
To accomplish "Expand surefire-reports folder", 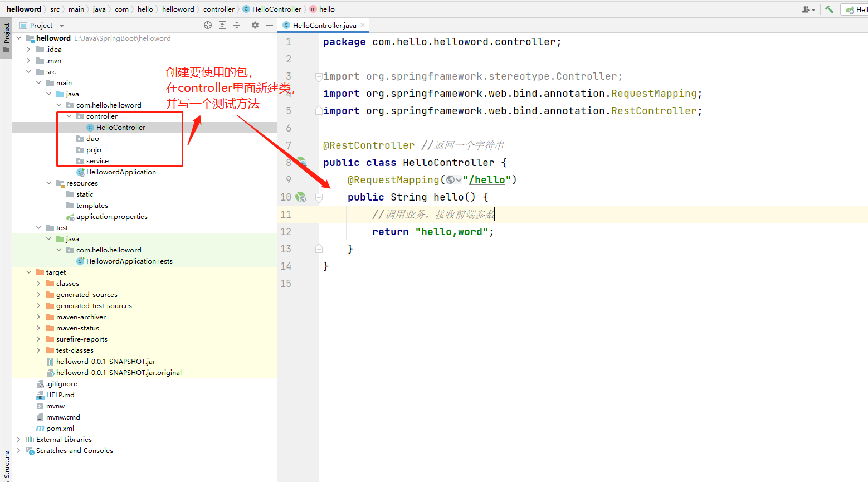I will pyautogui.click(x=39, y=339).
